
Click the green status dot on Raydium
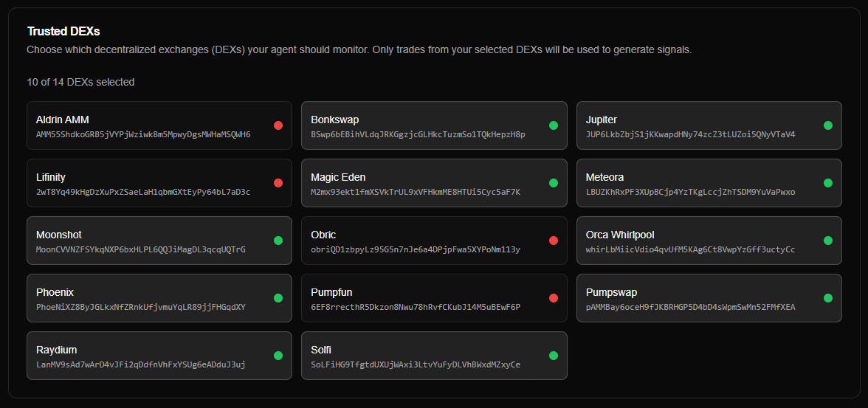(278, 356)
